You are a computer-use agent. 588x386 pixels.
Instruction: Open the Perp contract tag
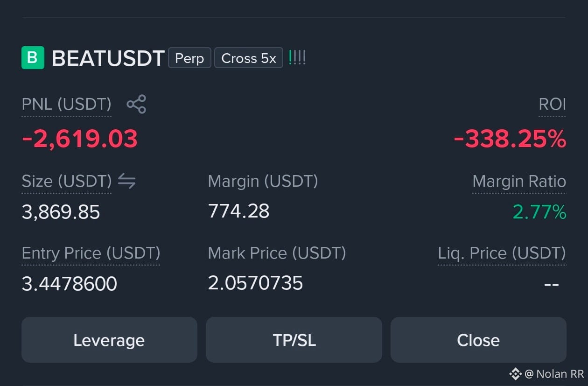[x=189, y=58]
